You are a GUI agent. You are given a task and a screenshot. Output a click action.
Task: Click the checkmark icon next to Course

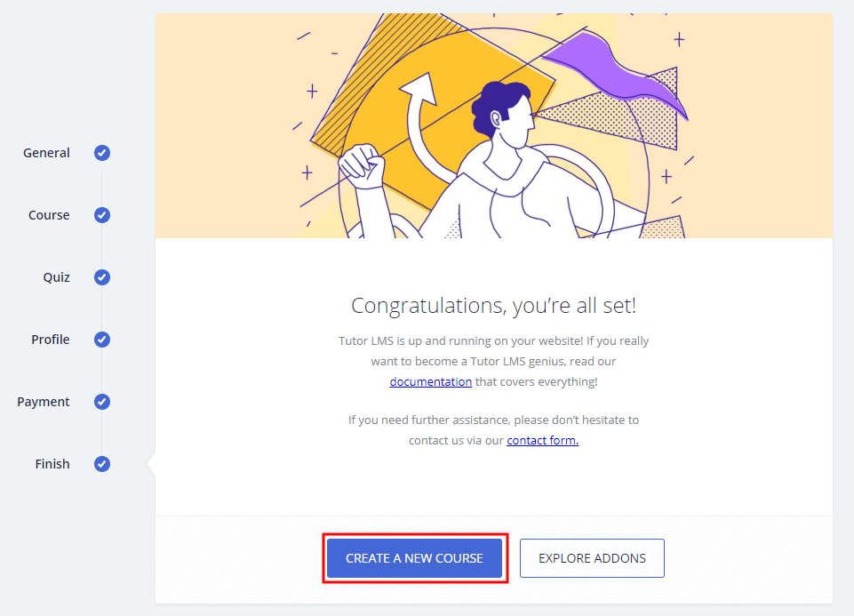tap(102, 215)
